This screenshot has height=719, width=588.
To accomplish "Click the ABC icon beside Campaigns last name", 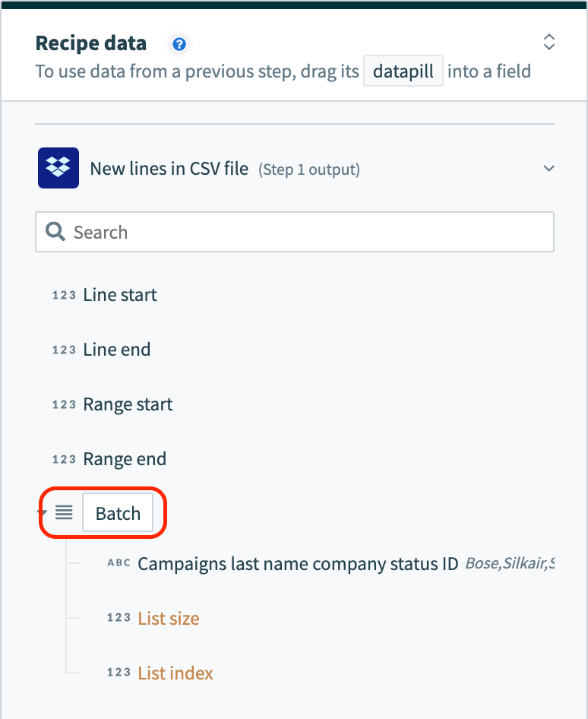I will point(119,564).
